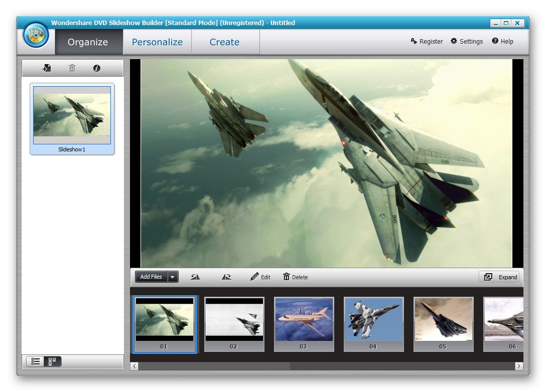546x392 pixels.
Task: Click the storyboard horizontal scrollbar thumb
Action: pos(214,366)
